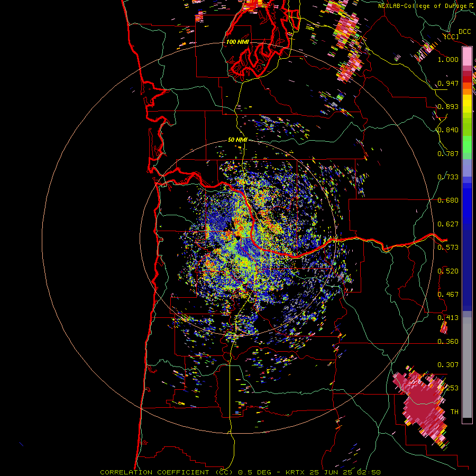This screenshot has height=476, width=476.
Task: Click the CORRELATION COEFFICIENT title text
Action: tap(167, 472)
